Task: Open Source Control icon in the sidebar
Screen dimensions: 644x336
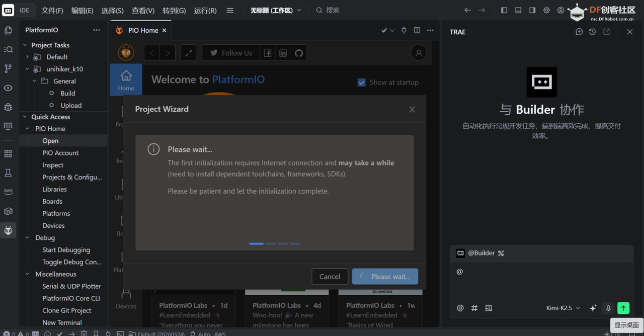Action: coord(8,68)
